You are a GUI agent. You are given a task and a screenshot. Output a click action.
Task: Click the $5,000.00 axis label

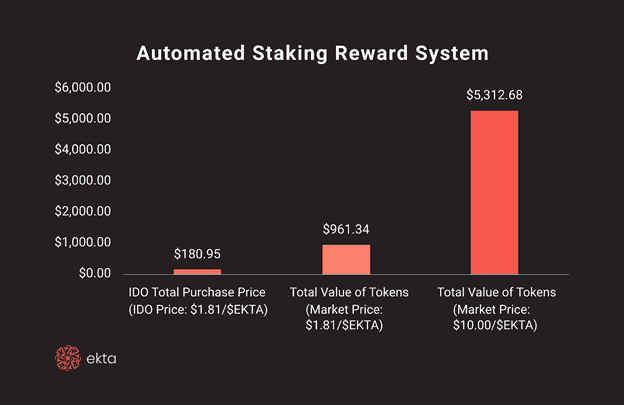click(83, 119)
